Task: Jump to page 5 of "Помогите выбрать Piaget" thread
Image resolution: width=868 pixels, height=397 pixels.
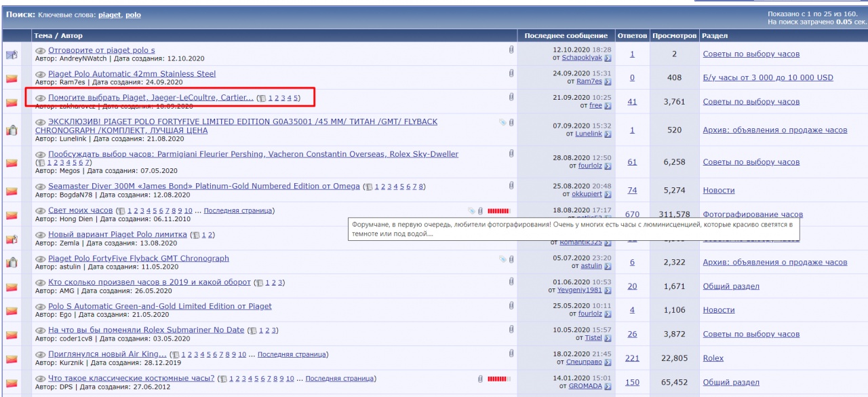Action: [x=296, y=98]
